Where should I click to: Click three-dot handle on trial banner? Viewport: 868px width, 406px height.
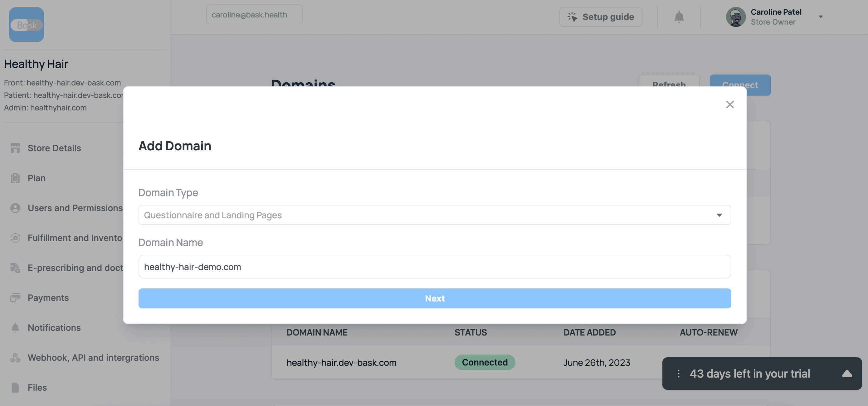678,374
